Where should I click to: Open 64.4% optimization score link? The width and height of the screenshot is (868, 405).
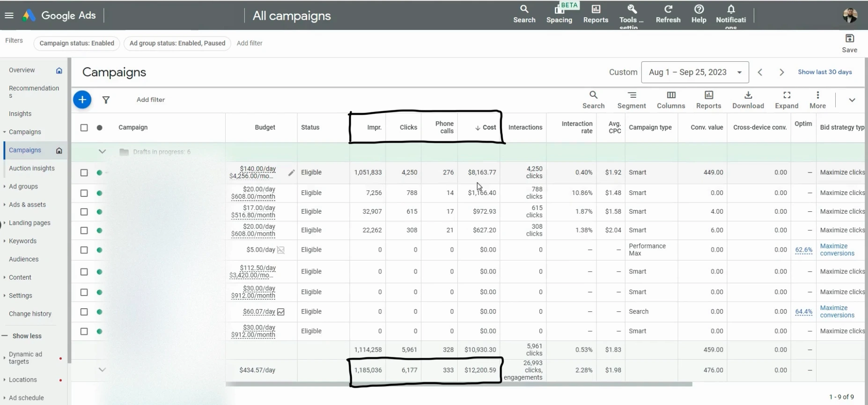pos(803,311)
